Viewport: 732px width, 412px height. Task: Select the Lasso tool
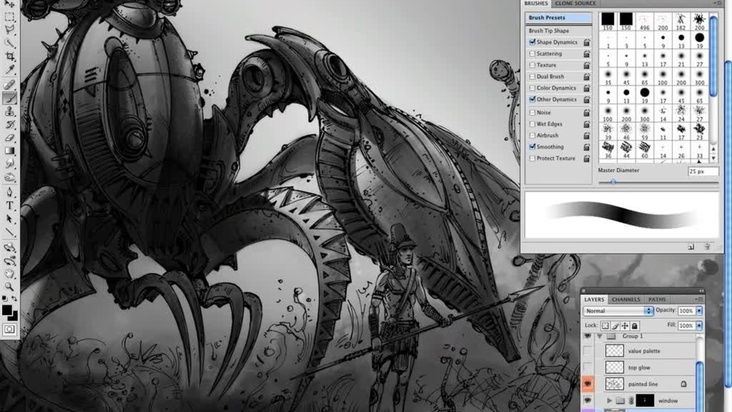(x=9, y=30)
